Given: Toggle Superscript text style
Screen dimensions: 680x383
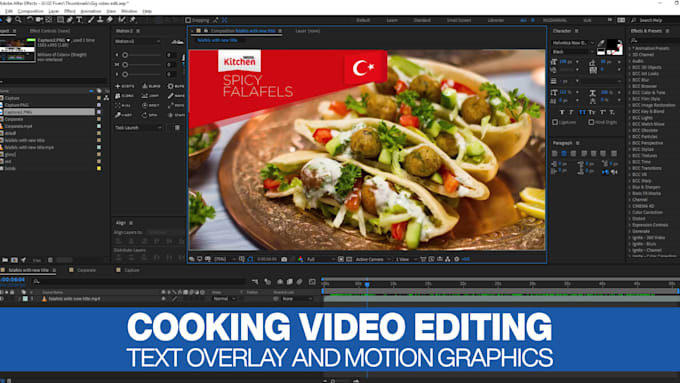Looking at the screenshot, I should click(602, 112).
